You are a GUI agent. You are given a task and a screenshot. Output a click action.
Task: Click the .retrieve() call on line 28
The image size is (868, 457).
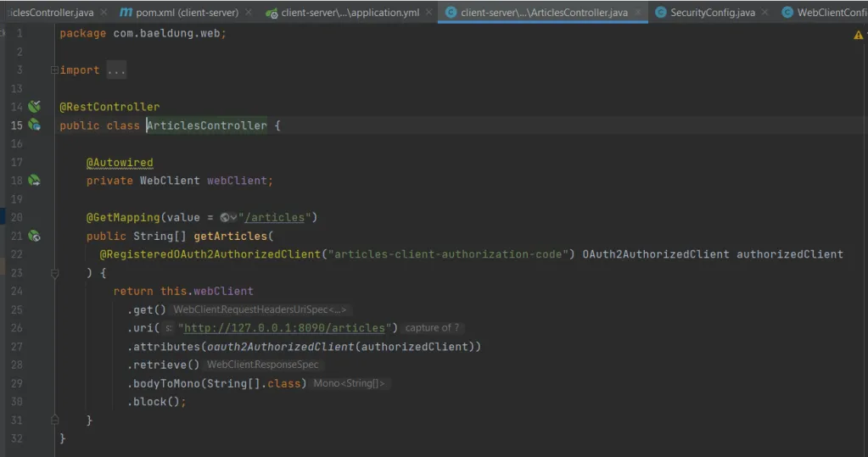pos(163,365)
